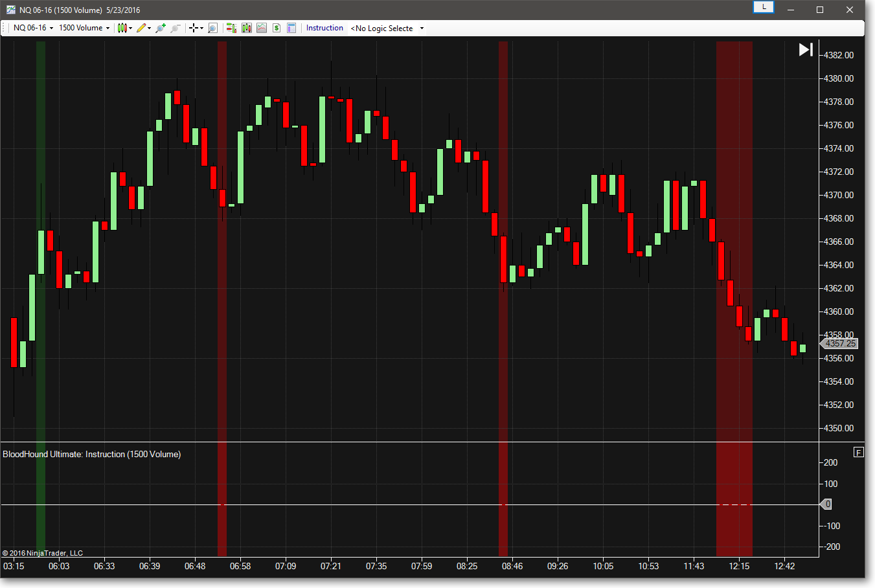Click the BloodHound Ultimate indicator label

point(92,454)
